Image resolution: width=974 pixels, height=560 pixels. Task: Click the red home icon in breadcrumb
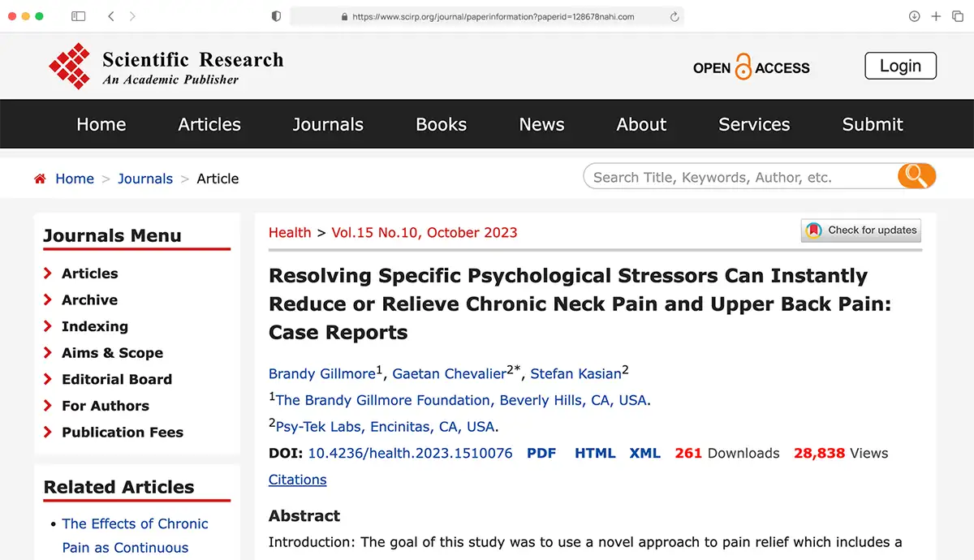(x=40, y=179)
